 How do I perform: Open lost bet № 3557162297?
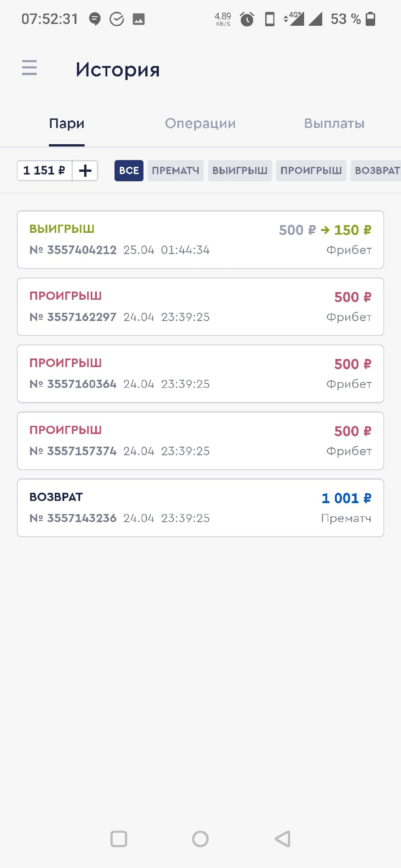pyautogui.click(x=200, y=307)
